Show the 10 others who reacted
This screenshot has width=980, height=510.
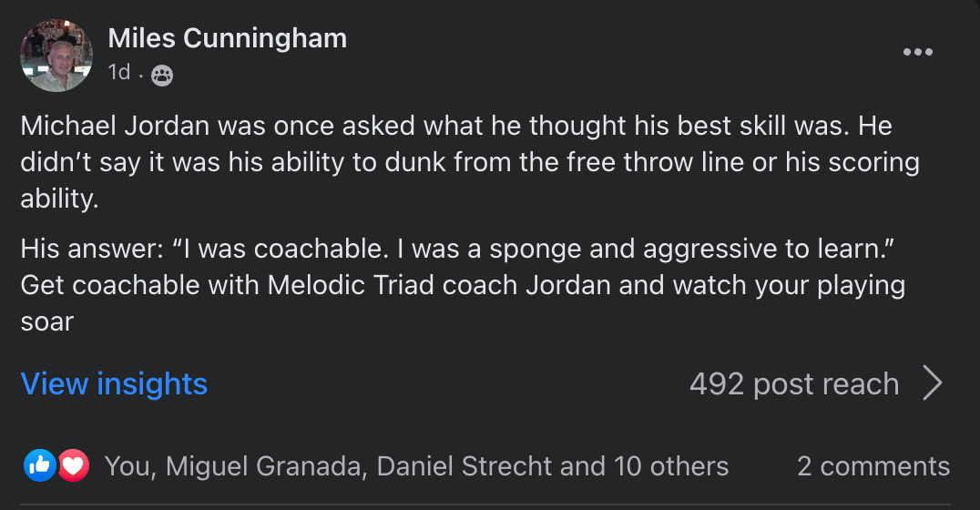(x=671, y=466)
